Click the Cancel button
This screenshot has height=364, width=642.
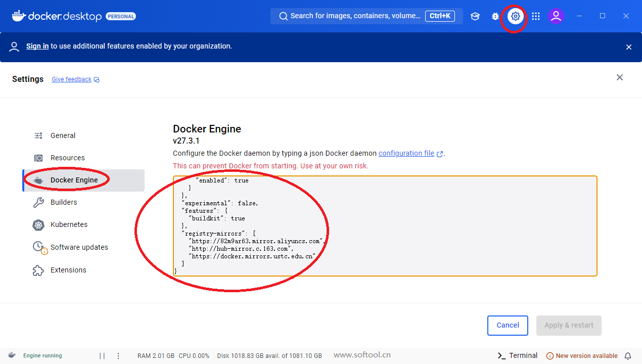(x=508, y=326)
